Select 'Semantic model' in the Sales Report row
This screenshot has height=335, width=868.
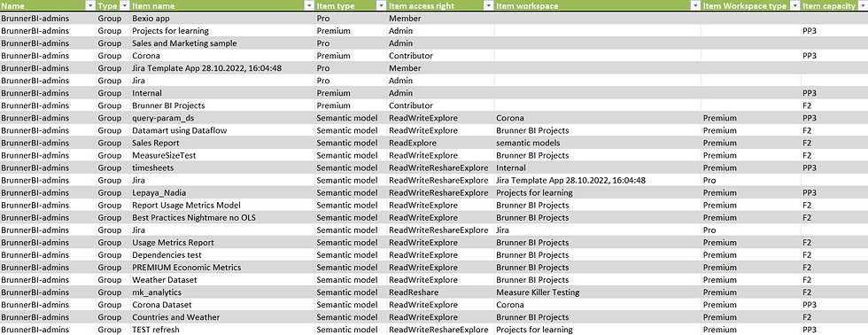[x=351, y=143]
